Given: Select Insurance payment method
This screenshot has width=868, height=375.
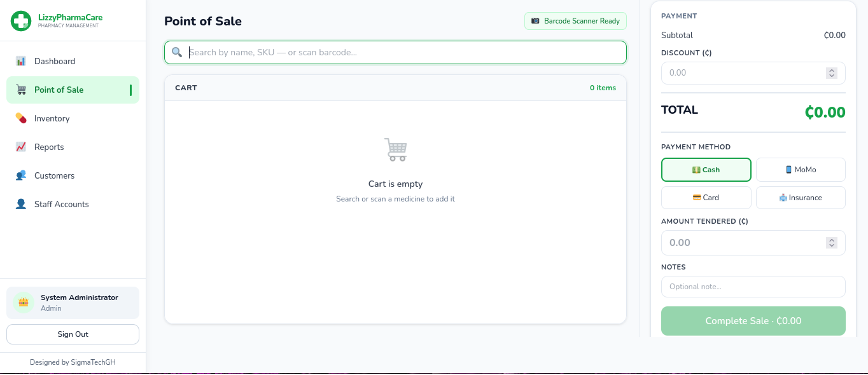Looking at the screenshot, I should tap(801, 198).
